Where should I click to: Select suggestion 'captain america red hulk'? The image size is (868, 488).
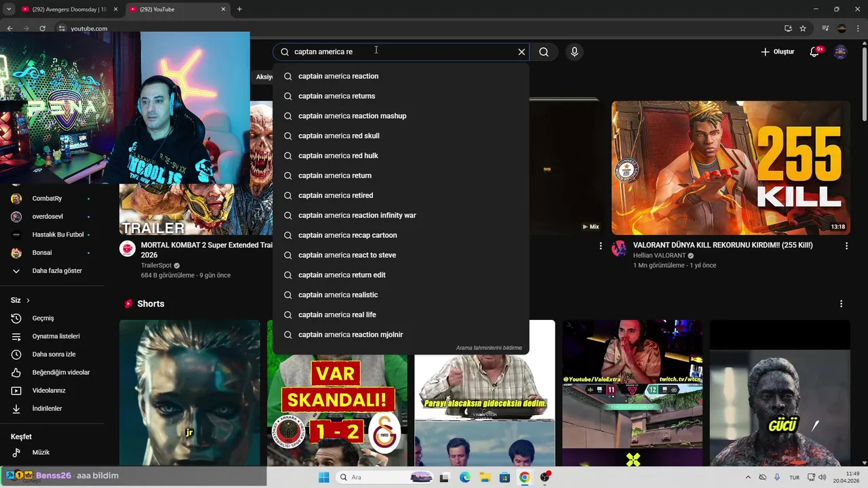(401, 156)
